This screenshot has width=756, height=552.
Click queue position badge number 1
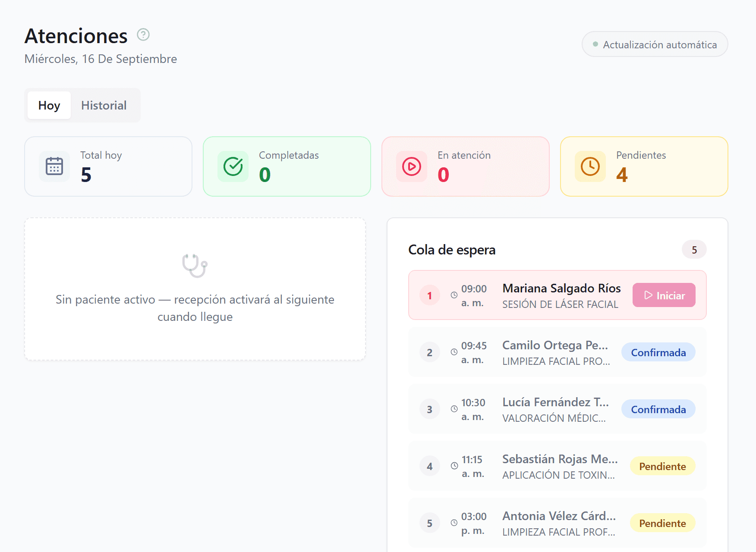point(430,295)
